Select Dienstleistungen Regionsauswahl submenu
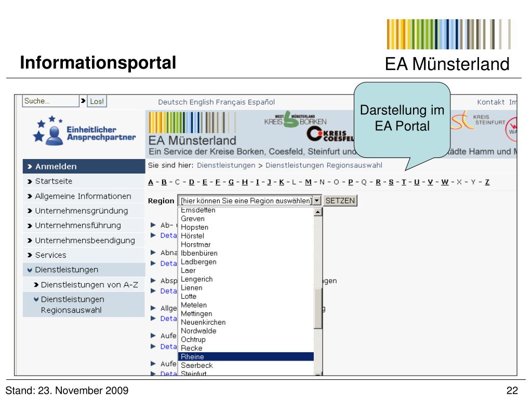 84,304
